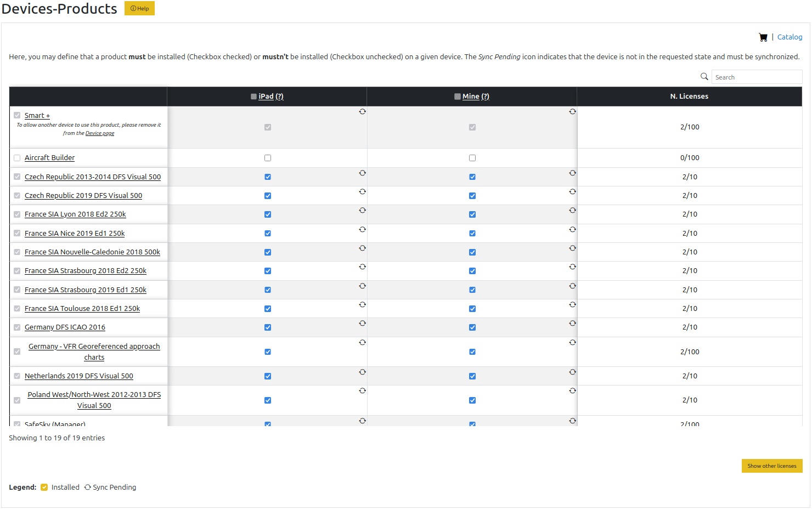The height and width of the screenshot is (510, 812).
Task: Click the Help button
Action: (139, 8)
